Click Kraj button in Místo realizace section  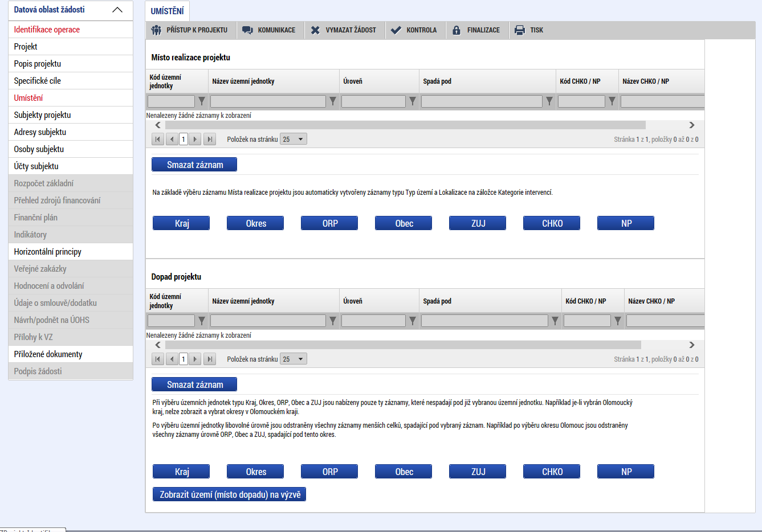(x=181, y=223)
